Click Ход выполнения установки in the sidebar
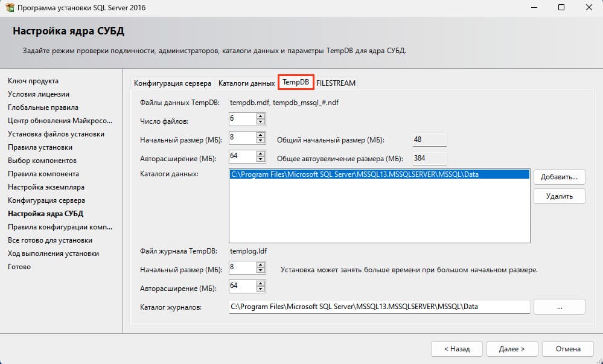Image resolution: width=603 pixels, height=364 pixels. pos(54,254)
